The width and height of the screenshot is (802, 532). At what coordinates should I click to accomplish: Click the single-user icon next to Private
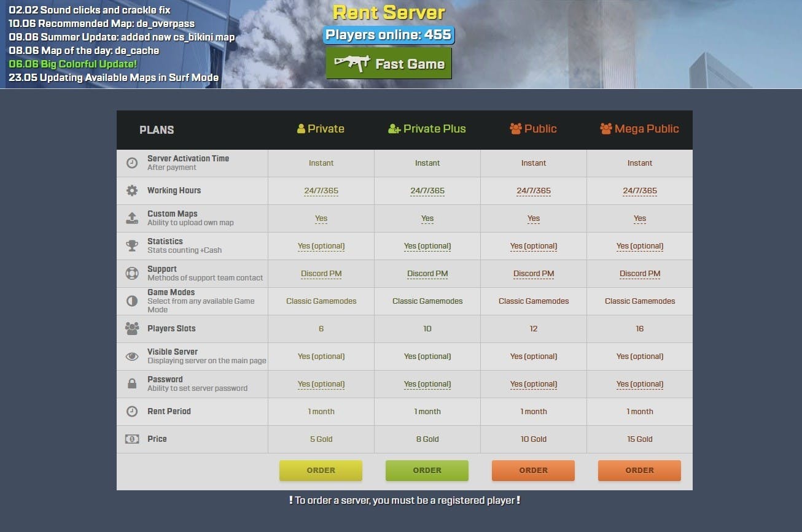tap(301, 129)
